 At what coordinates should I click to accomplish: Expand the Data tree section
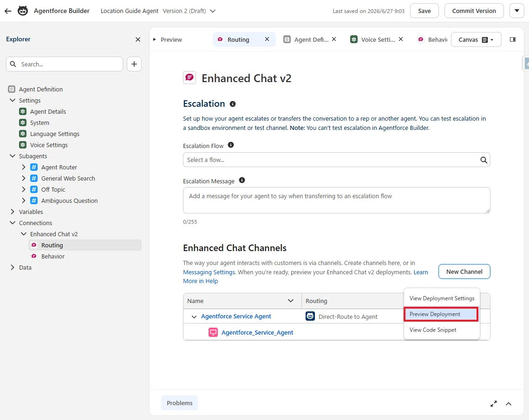click(13, 267)
